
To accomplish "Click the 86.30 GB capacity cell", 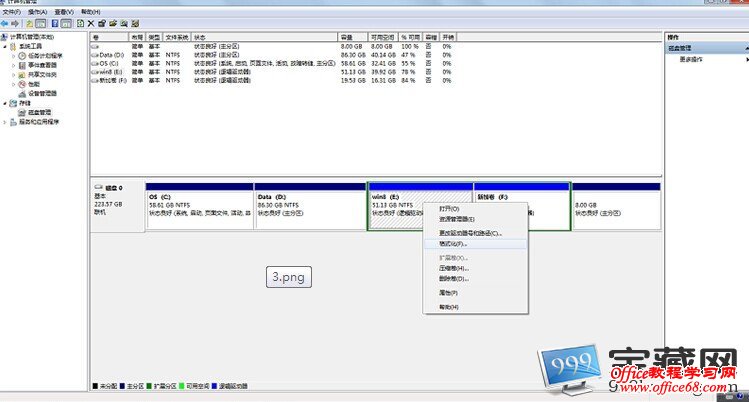I will coord(353,55).
